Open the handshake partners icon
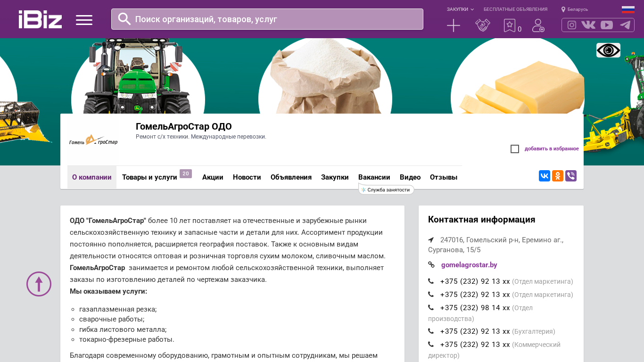644x362 pixels. tap(483, 25)
